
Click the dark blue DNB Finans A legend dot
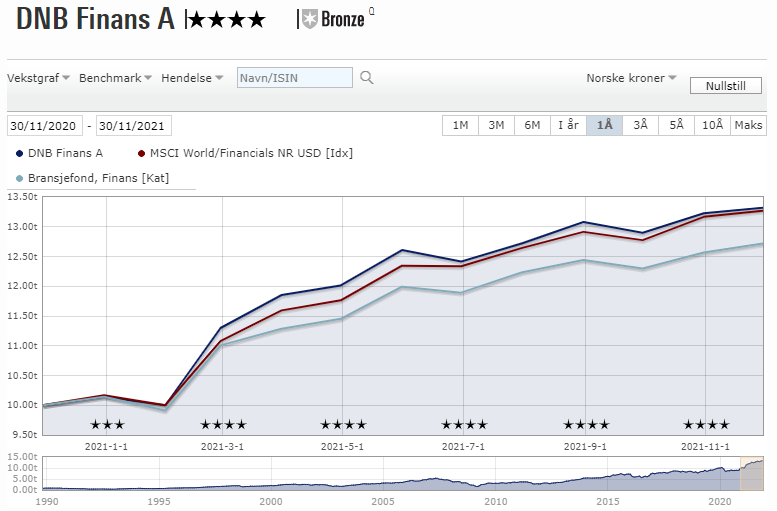(20, 154)
